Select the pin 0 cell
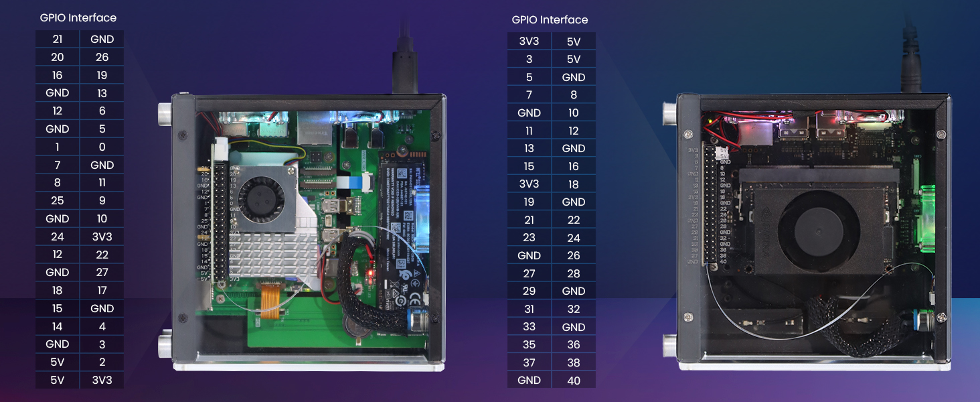This screenshot has height=402, width=980. tap(102, 147)
